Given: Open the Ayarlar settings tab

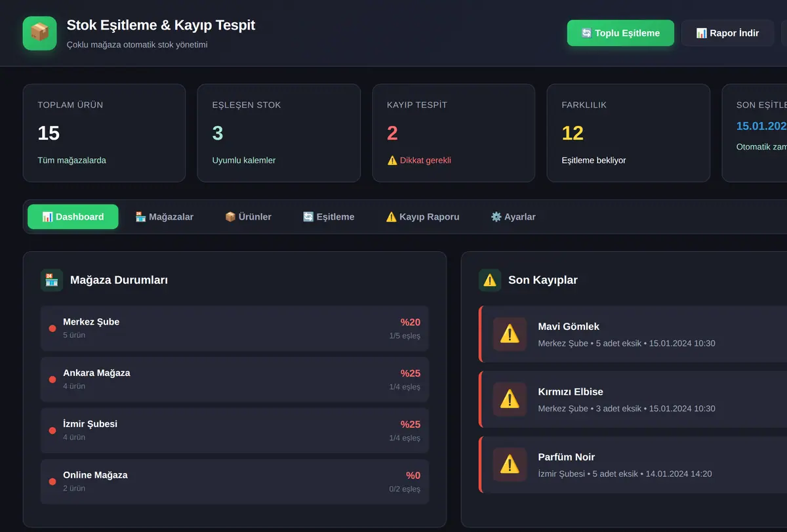Looking at the screenshot, I should click(x=513, y=216).
